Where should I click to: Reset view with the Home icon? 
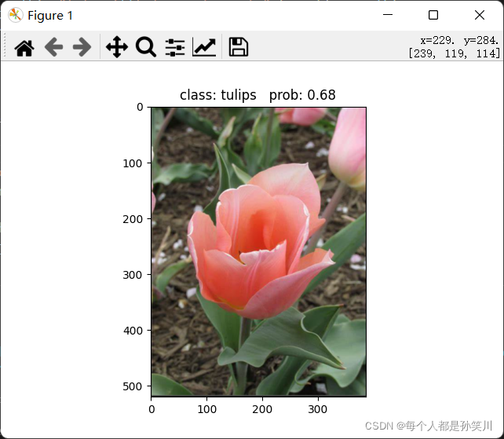[x=24, y=48]
